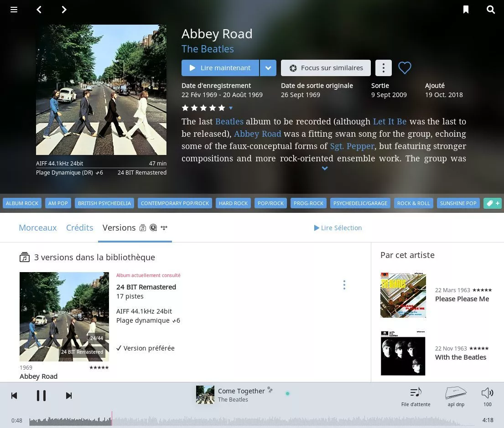Open the With the Beatles album cover
Viewport: 504px width, 428px height.
point(403,353)
